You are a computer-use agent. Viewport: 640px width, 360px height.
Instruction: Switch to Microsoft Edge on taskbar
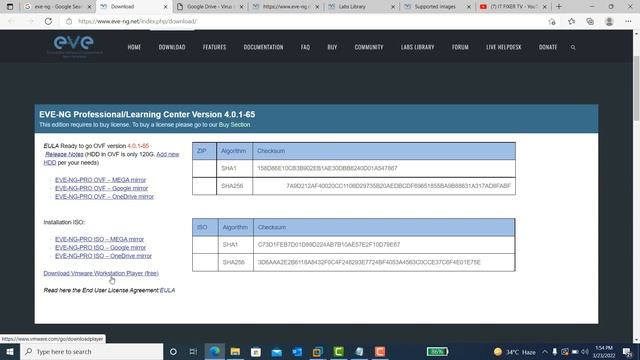tap(214, 351)
